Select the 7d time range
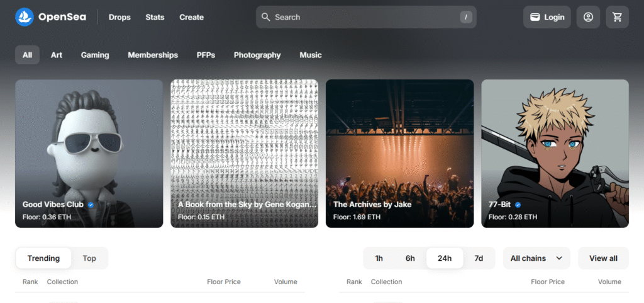 479,258
